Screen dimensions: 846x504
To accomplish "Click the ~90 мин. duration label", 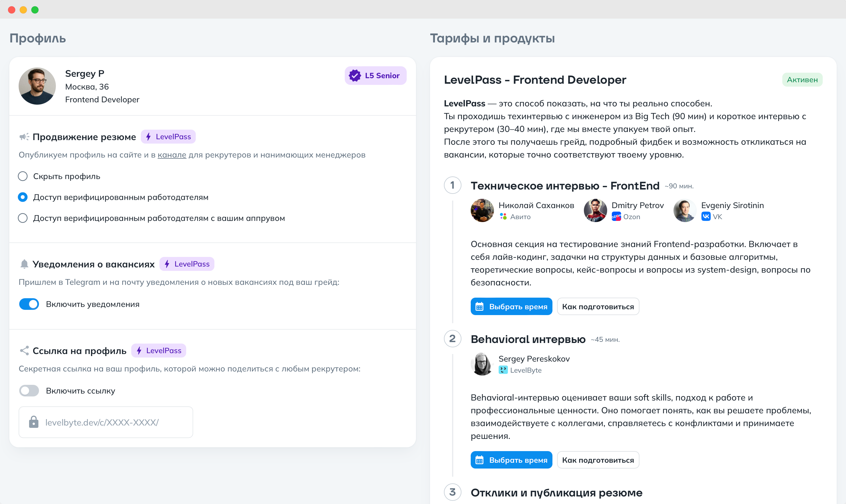I will 679,186.
